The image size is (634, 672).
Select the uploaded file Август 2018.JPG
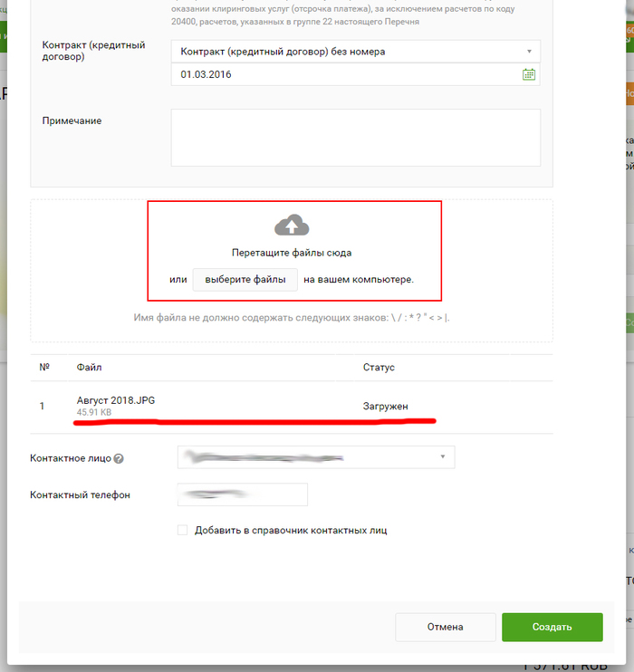click(122, 400)
